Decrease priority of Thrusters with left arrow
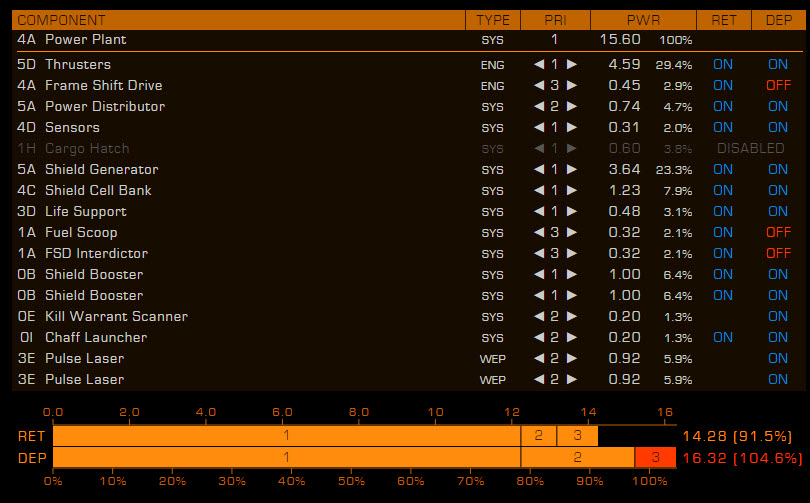Image resolution: width=810 pixels, height=503 pixels. 539,65
